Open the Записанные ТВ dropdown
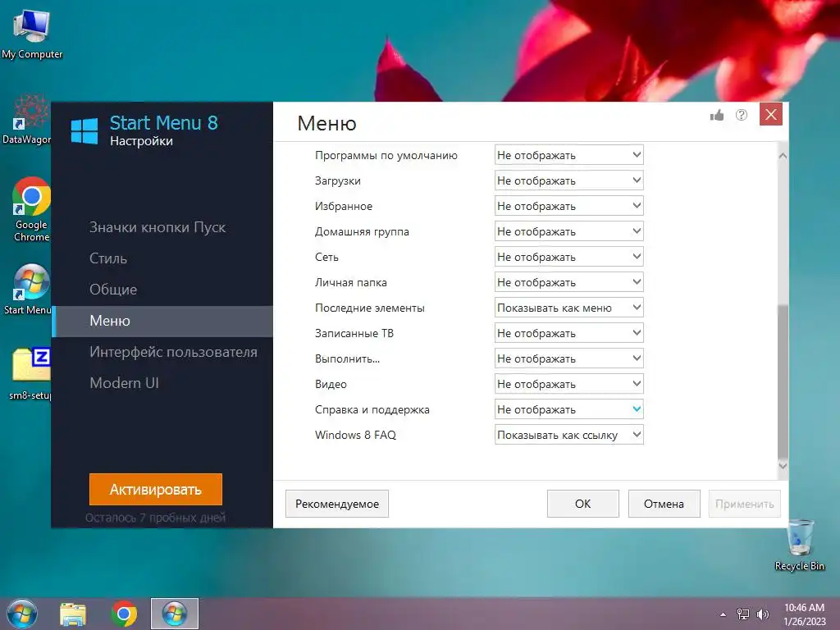Viewport: 840px width, 630px height. click(x=569, y=333)
